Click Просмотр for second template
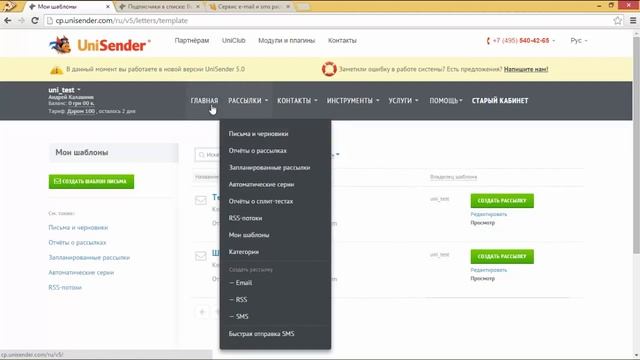The height and width of the screenshot is (360, 640). pyautogui.click(x=482, y=278)
